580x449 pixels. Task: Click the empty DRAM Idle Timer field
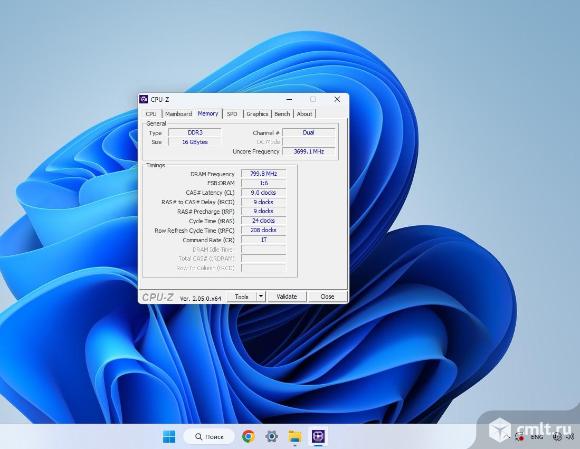[263, 249]
